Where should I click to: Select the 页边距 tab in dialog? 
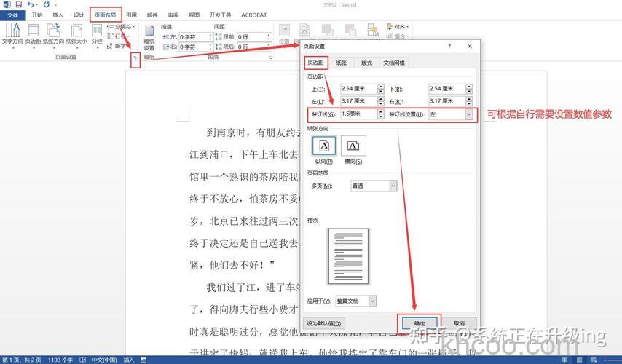[316, 63]
